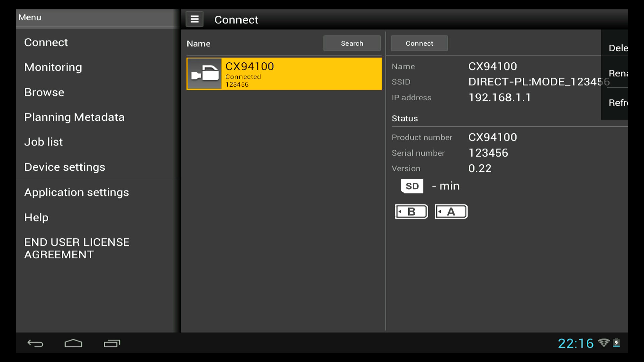Click the Connect button above device details
The height and width of the screenshot is (362, 644).
(x=419, y=43)
